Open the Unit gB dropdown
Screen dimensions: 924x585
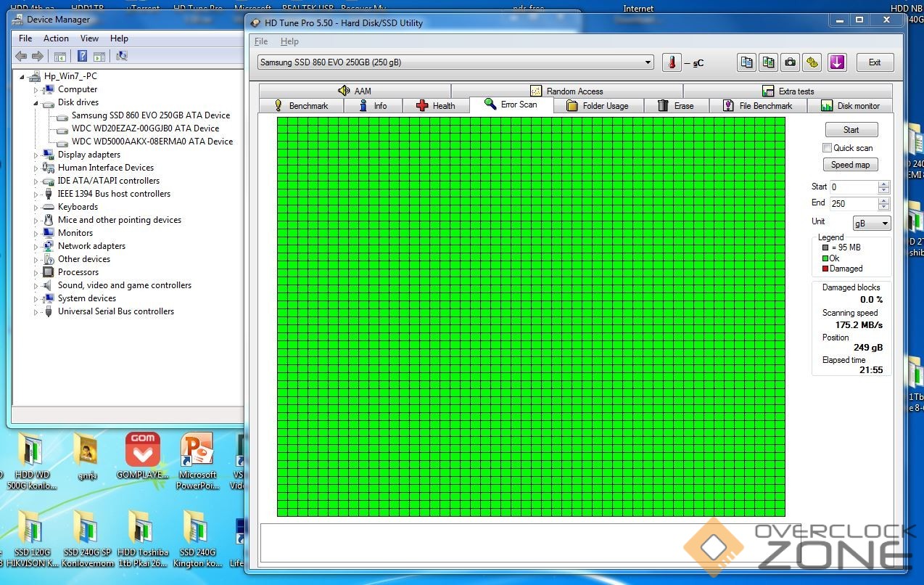point(871,224)
